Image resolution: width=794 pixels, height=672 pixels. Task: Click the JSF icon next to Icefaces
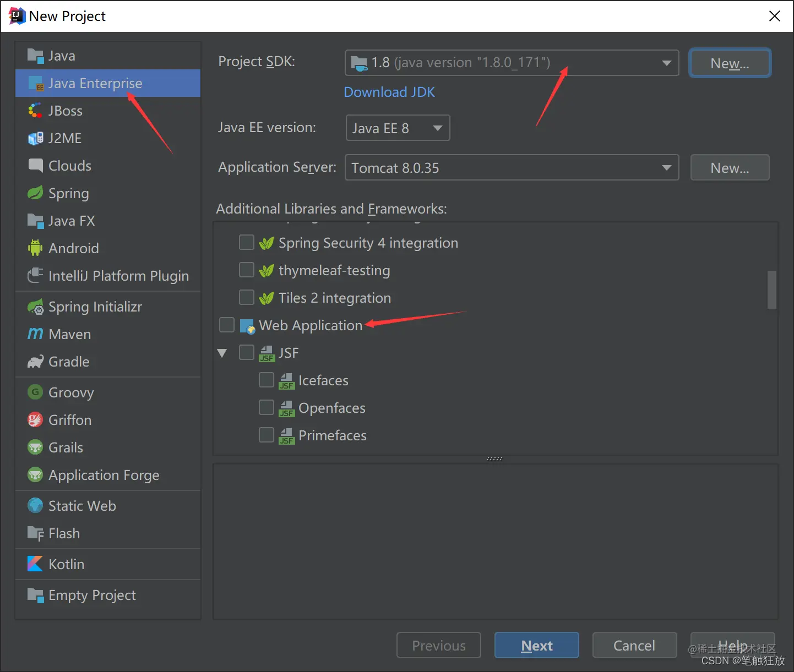(286, 381)
